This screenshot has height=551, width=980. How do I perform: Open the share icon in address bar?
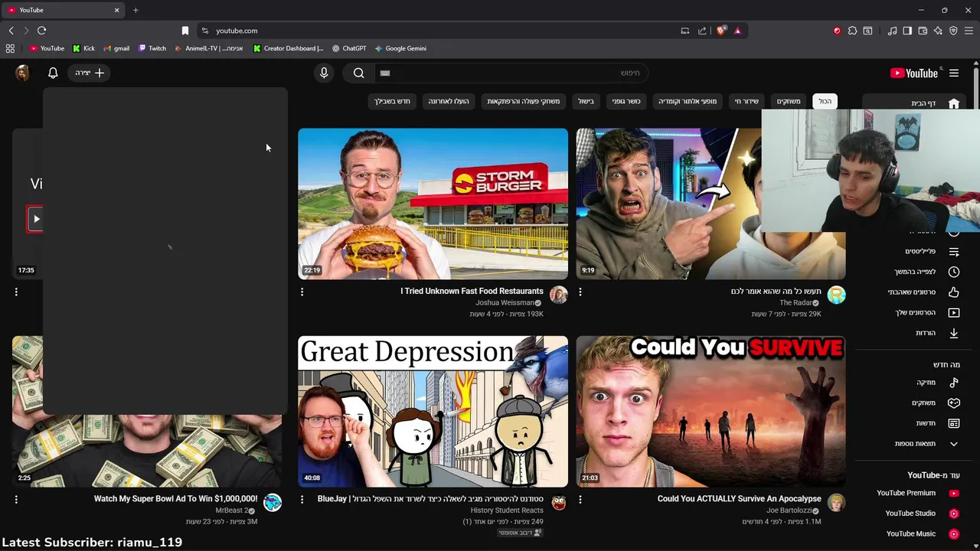click(x=702, y=31)
